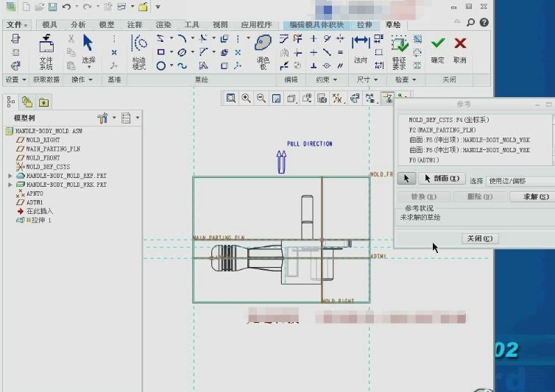Viewport: 555px width, 392px height.
Task: Apply the equal constraint
Action: (340, 52)
